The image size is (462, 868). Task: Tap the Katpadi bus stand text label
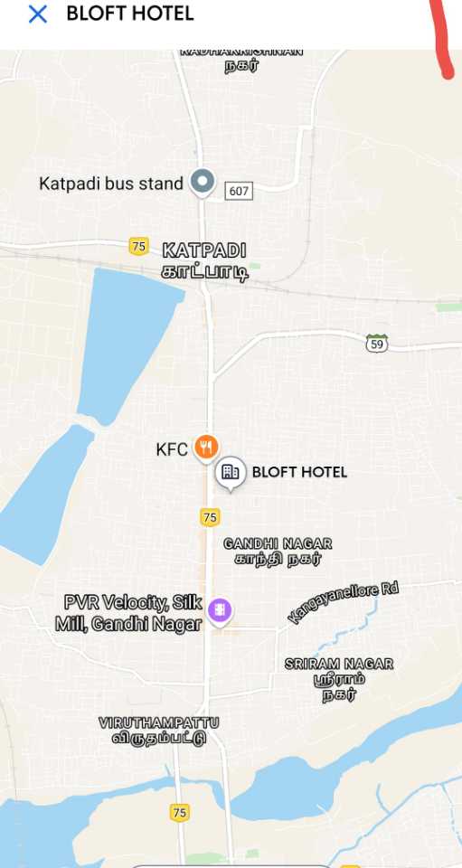(x=110, y=184)
